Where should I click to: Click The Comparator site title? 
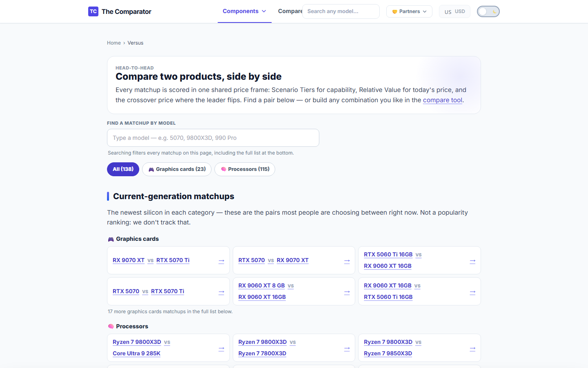coord(127,11)
